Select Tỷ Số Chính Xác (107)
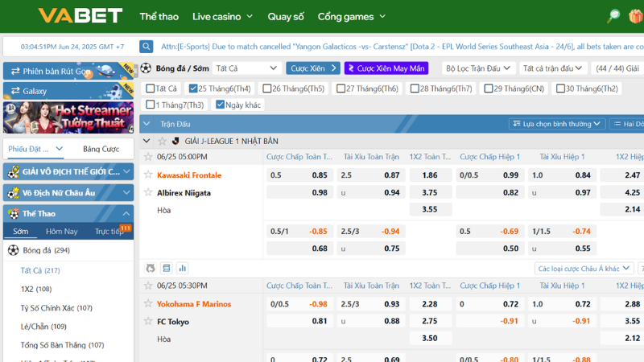This screenshot has width=644, height=362. 56,308
